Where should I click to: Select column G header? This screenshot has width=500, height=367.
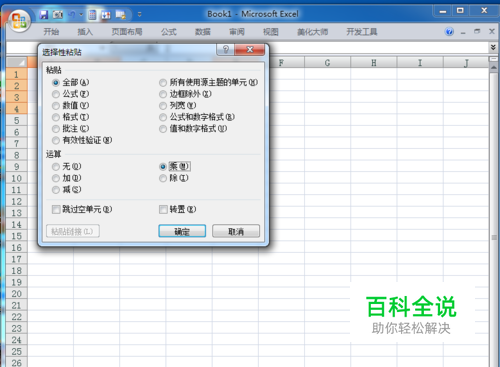coord(327,62)
